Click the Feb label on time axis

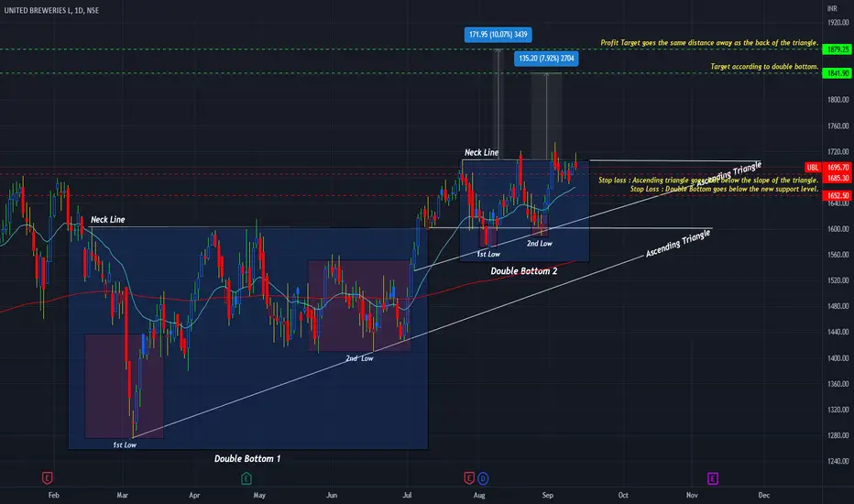[x=53, y=495]
